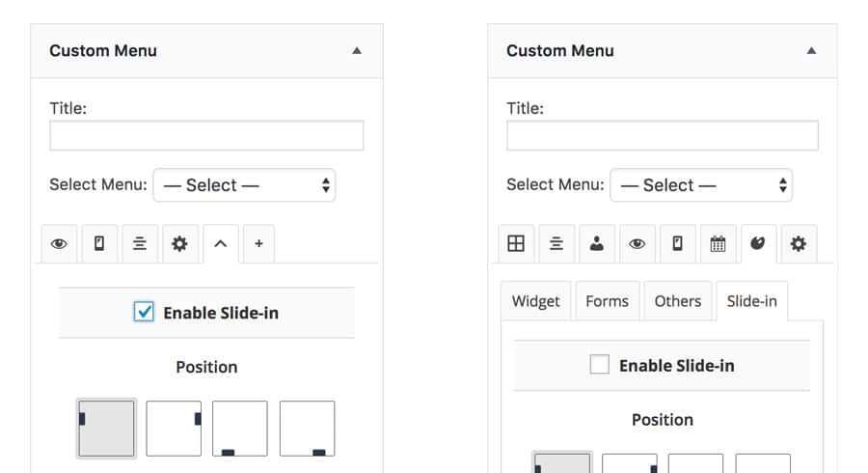Open Select Menu dropdown in left widget
The image size is (868, 473).
click(244, 185)
